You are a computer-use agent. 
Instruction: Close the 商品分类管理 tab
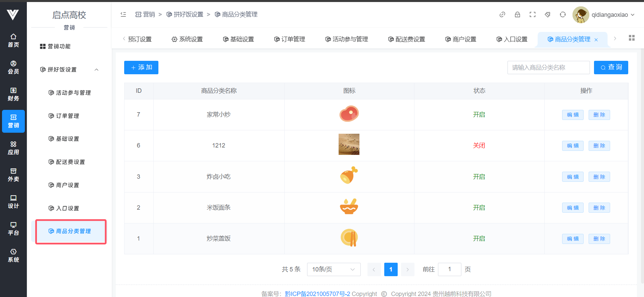[596, 40]
